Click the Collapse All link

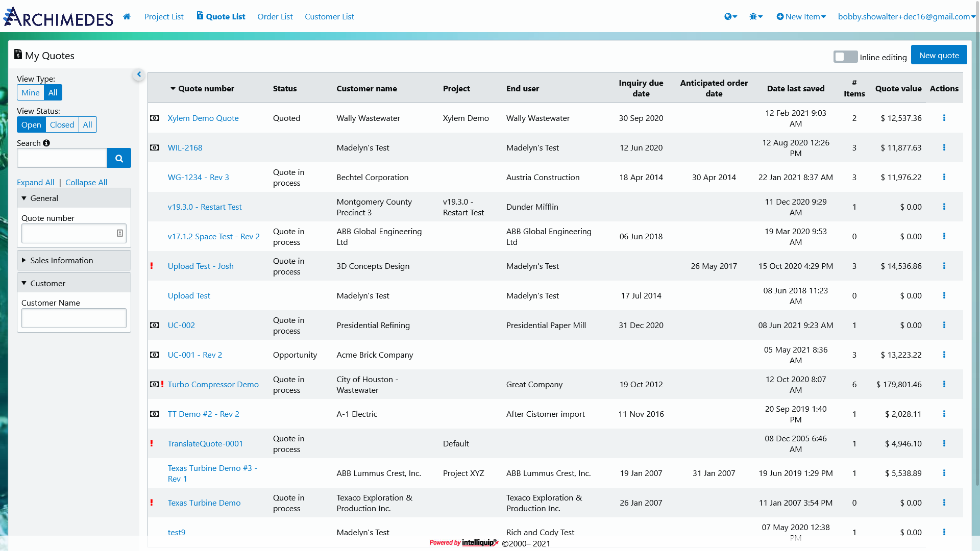86,182
